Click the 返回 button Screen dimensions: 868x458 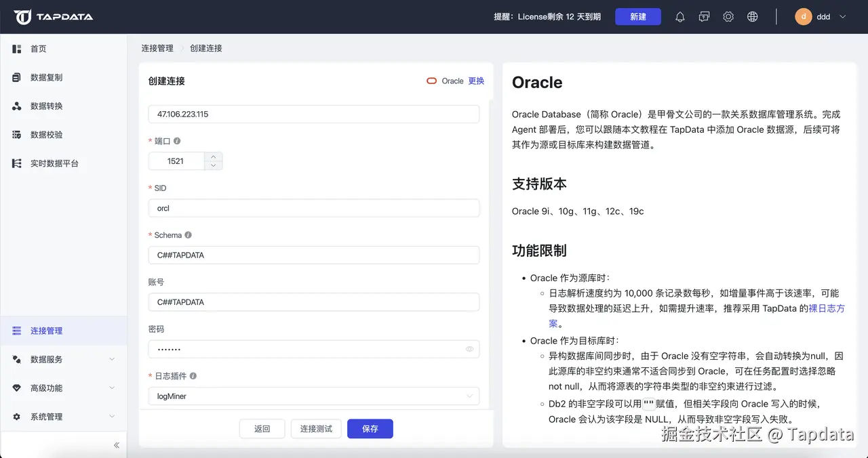tap(262, 429)
